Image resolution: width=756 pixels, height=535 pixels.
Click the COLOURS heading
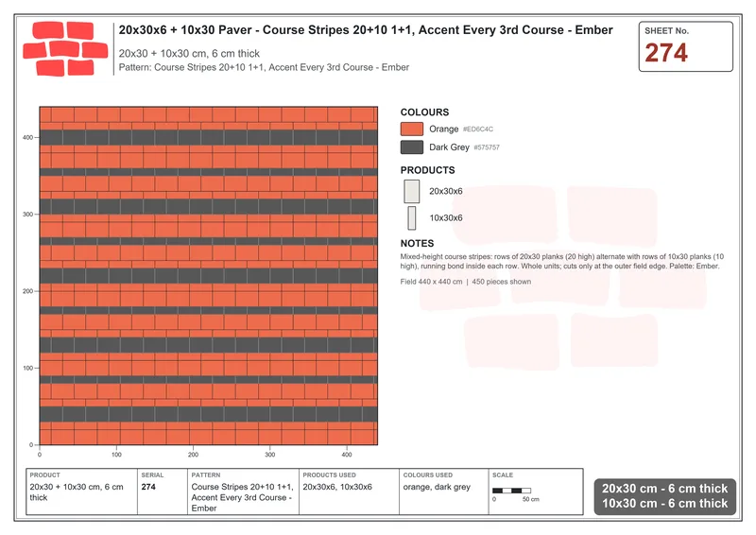click(x=424, y=112)
